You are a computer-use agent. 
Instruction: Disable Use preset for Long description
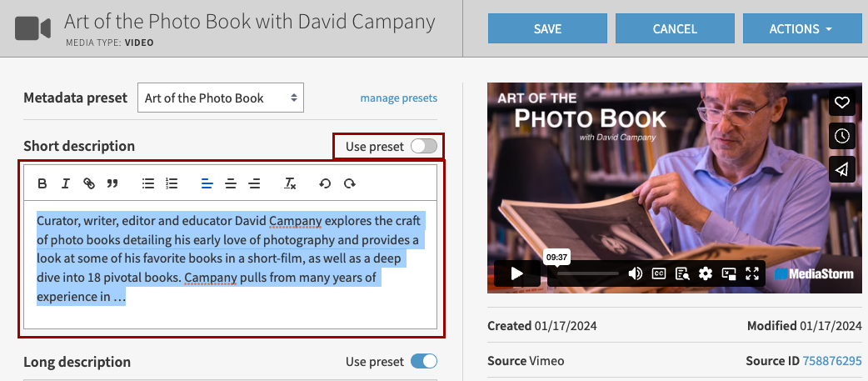[423, 362]
